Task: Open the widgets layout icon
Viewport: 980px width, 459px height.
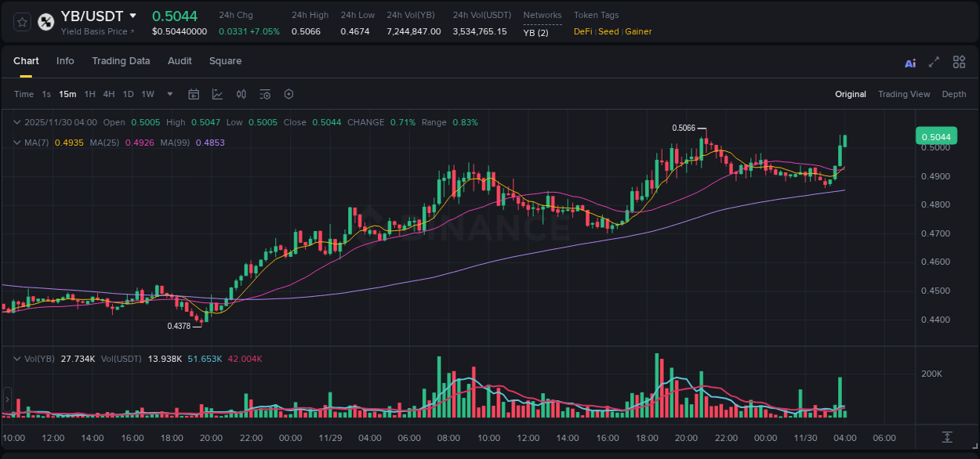Action: point(959,62)
